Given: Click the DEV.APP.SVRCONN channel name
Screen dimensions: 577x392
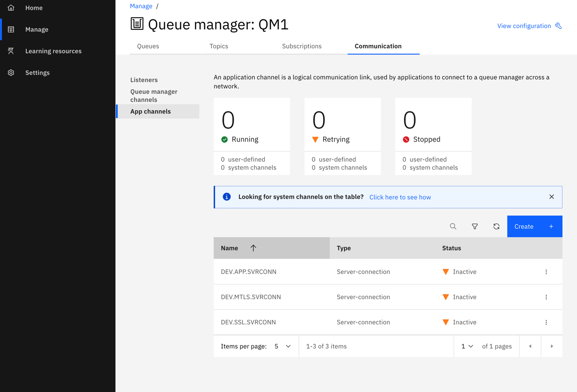Looking at the screenshot, I should 248,272.
